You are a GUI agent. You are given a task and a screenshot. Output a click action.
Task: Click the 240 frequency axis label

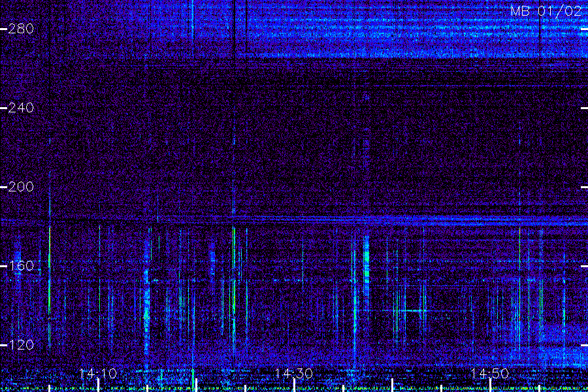pos(21,108)
